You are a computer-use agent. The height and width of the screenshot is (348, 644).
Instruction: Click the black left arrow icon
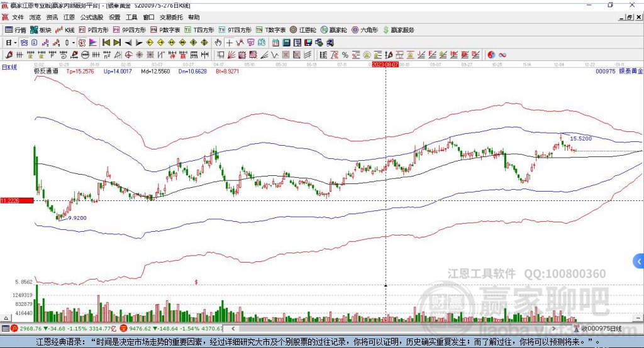click(128, 43)
